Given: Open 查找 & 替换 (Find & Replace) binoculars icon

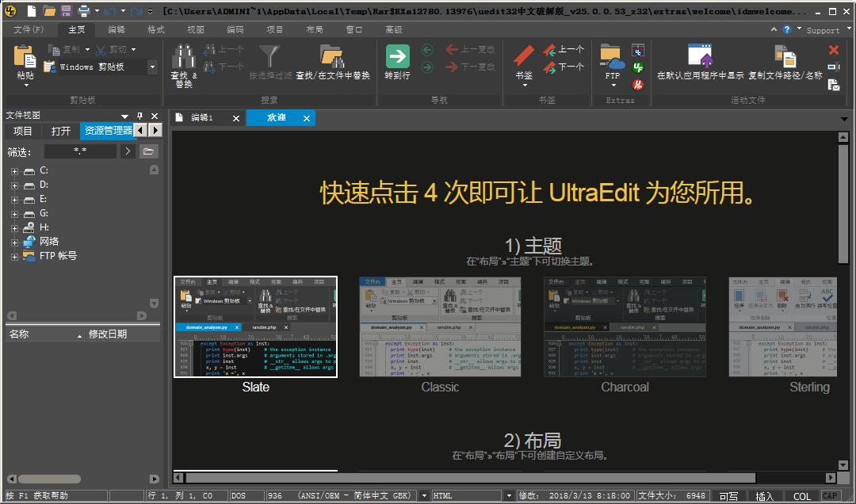Looking at the screenshot, I should [183, 56].
